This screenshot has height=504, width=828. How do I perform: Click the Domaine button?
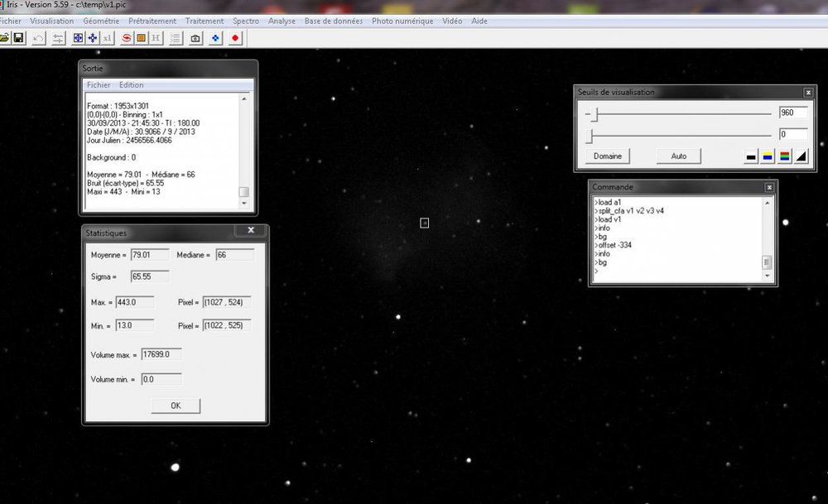click(x=607, y=156)
